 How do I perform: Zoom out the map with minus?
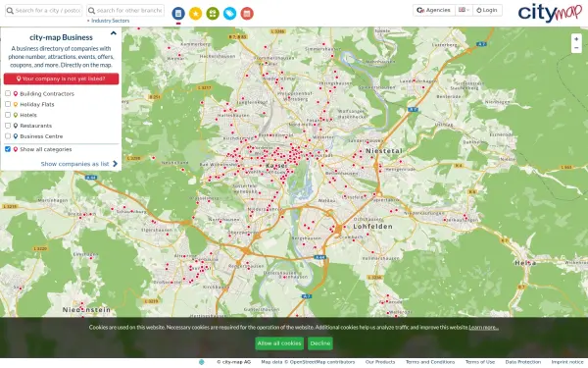click(576, 48)
